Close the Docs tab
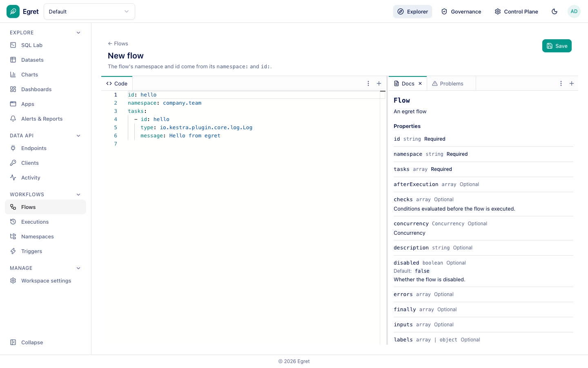588x368 pixels. 420,83
